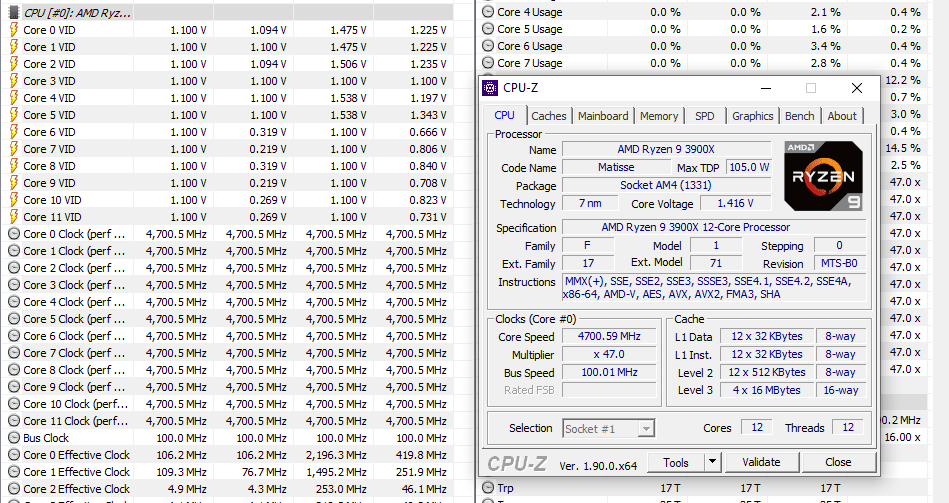Click the Validate button
This screenshot has width=949, height=503.
pyautogui.click(x=761, y=462)
